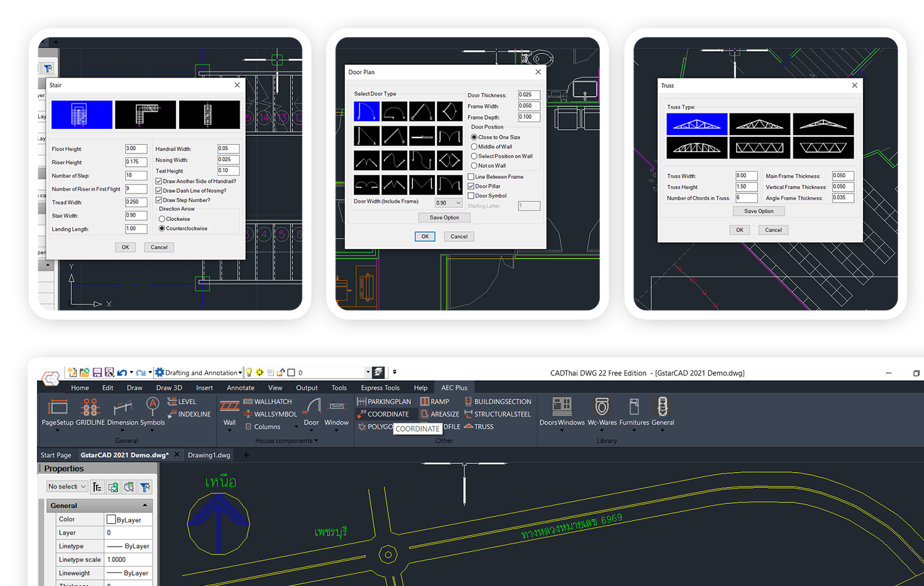
Task: Click Cancel in the Truss dialog
Action: (x=773, y=230)
